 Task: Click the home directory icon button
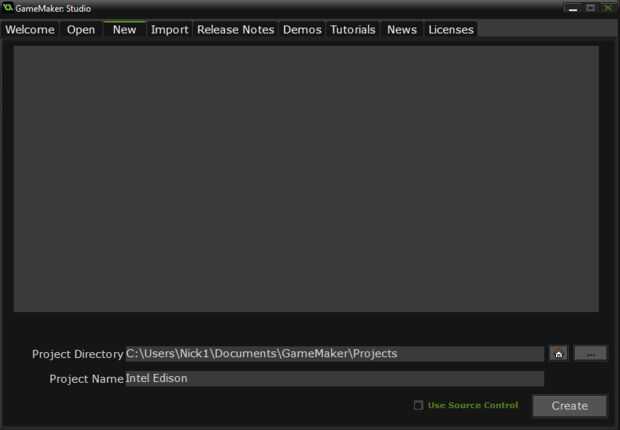tap(559, 353)
